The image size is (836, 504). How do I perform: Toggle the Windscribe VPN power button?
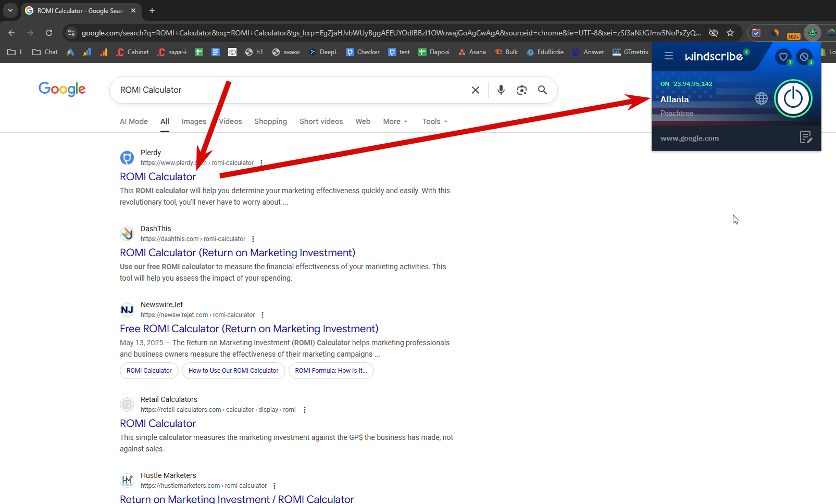pyautogui.click(x=793, y=98)
